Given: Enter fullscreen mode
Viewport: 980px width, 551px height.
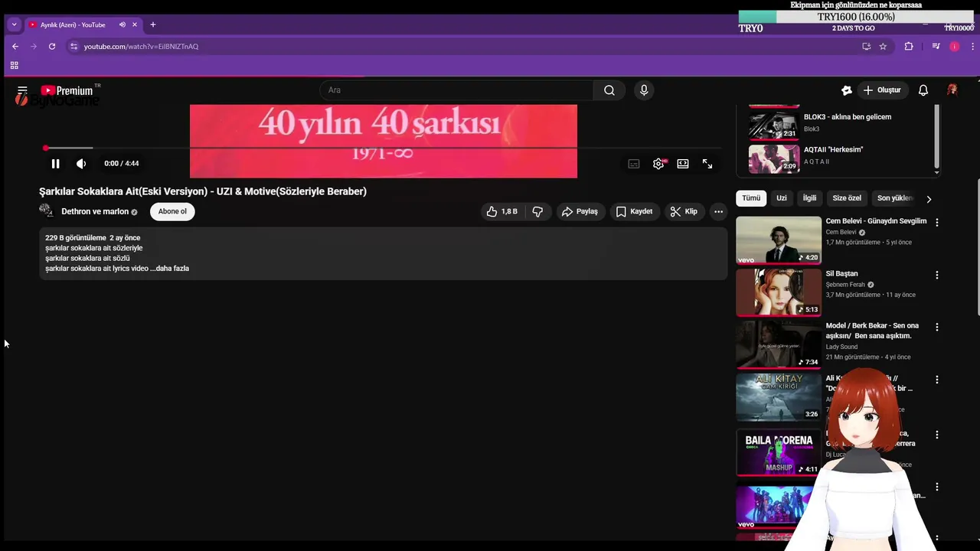Looking at the screenshot, I should [x=707, y=164].
